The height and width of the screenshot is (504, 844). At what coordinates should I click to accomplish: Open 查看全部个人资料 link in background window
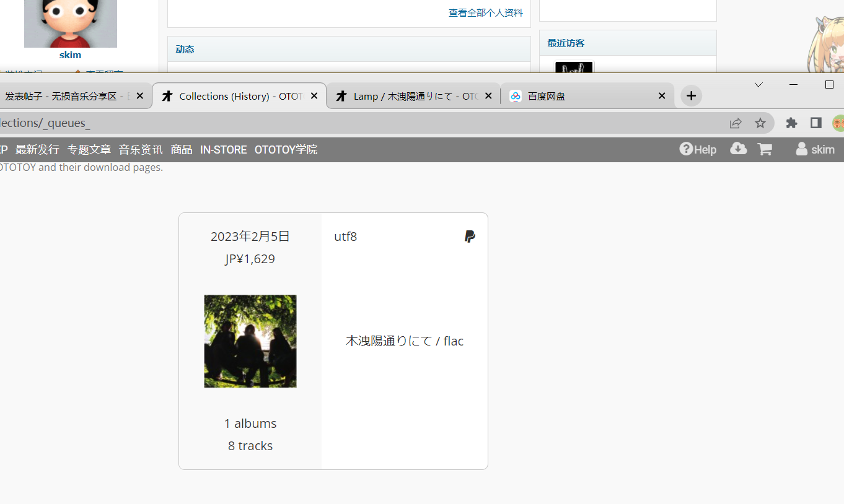486,12
